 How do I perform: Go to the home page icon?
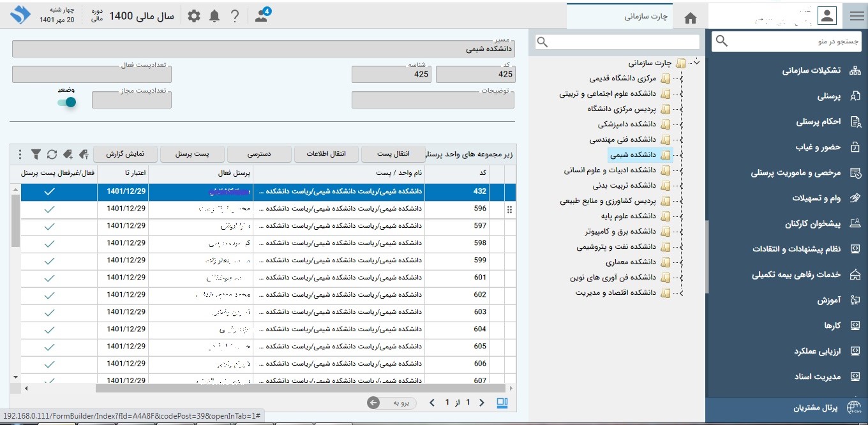coord(690,18)
